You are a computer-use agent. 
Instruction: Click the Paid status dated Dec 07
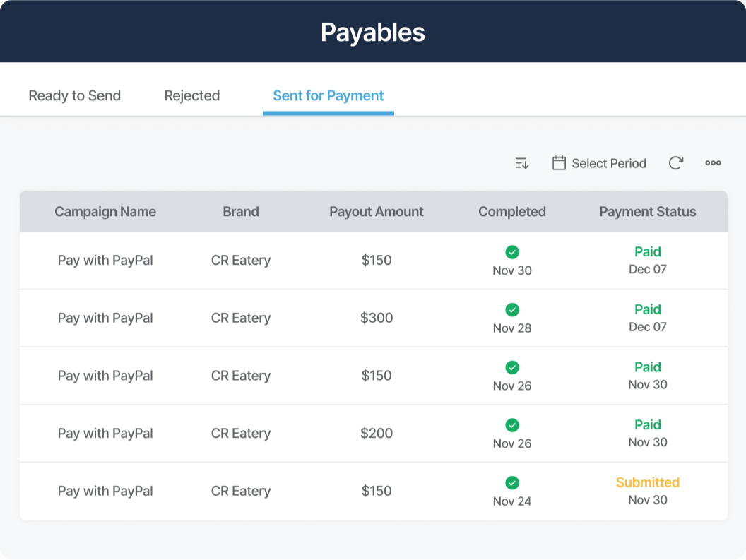(x=647, y=251)
